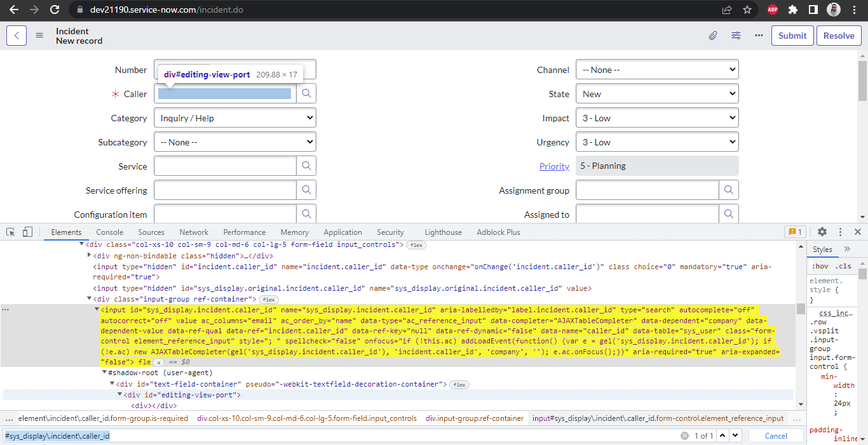
Task: Click the attachment paperclip icon
Action: [713, 36]
